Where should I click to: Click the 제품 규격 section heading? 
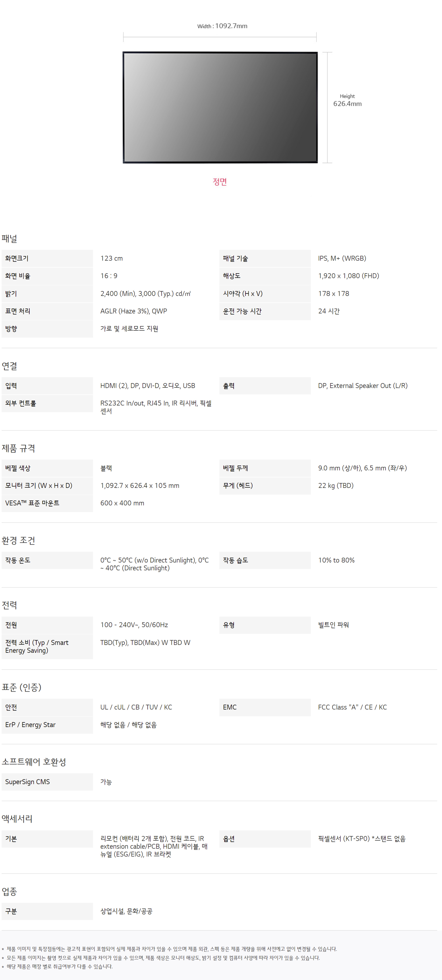[x=18, y=448]
